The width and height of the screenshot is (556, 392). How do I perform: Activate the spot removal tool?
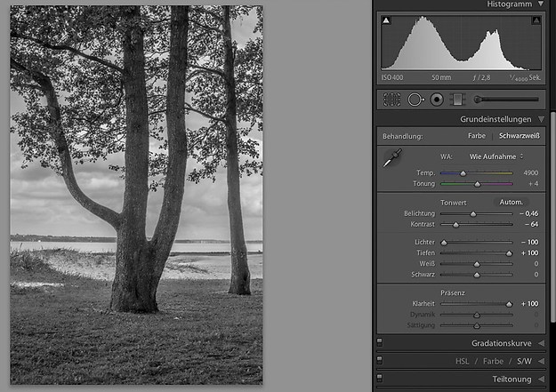(415, 100)
